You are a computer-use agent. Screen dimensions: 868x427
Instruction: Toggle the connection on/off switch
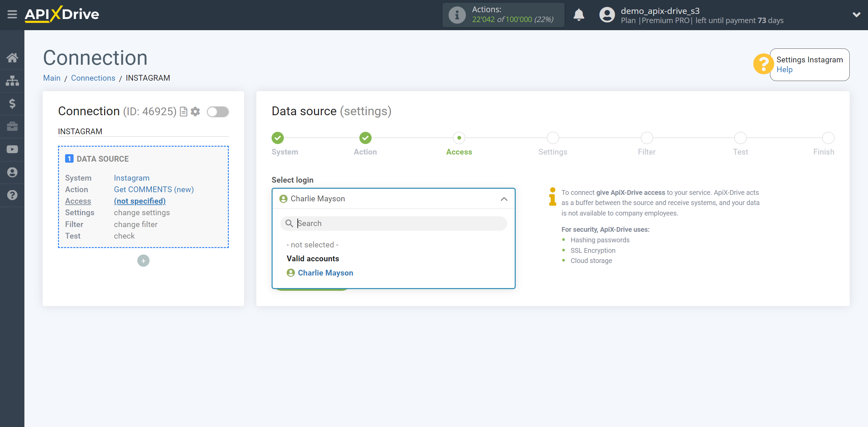[x=218, y=112]
